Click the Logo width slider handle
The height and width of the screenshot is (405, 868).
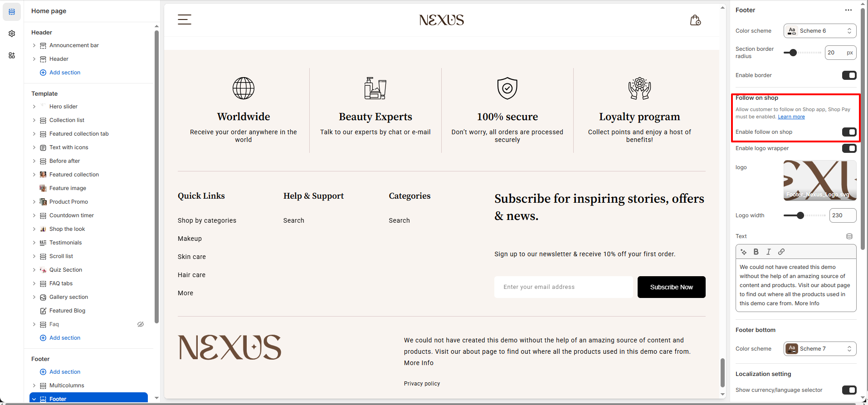800,215
